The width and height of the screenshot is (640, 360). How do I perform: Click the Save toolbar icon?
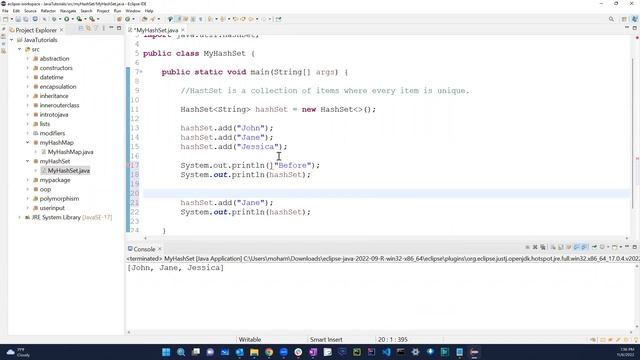18,19
